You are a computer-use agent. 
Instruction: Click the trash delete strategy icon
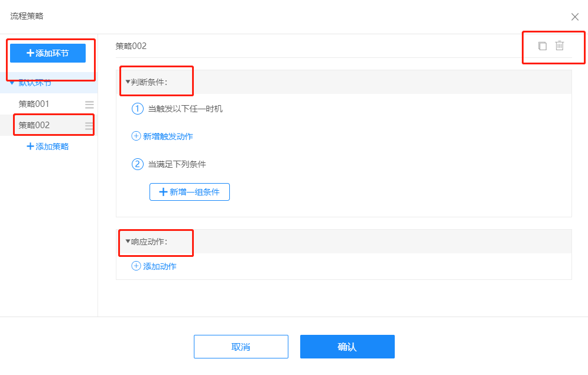[560, 45]
